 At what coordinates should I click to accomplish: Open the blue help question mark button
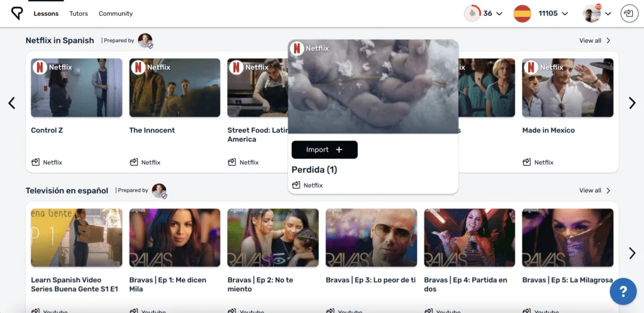[x=623, y=291]
